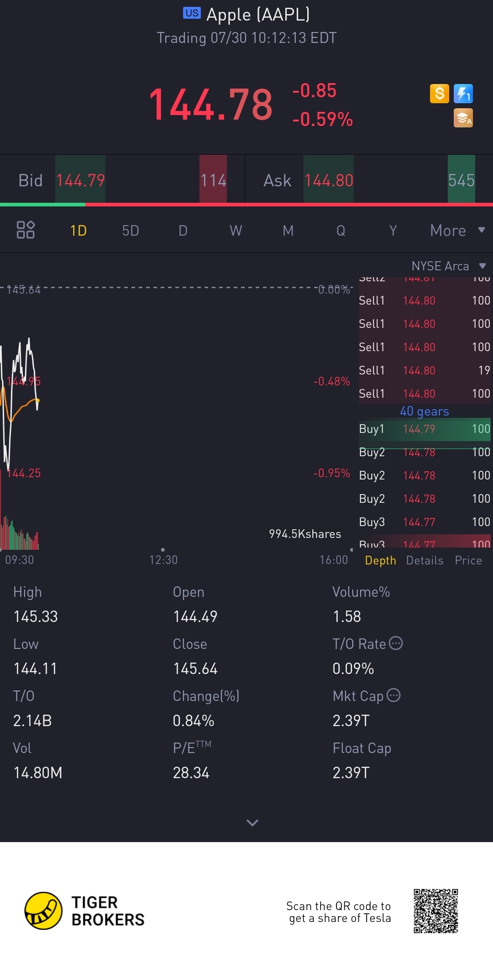Tap the 40 gears link
493x980 pixels.
coord(425,411)
